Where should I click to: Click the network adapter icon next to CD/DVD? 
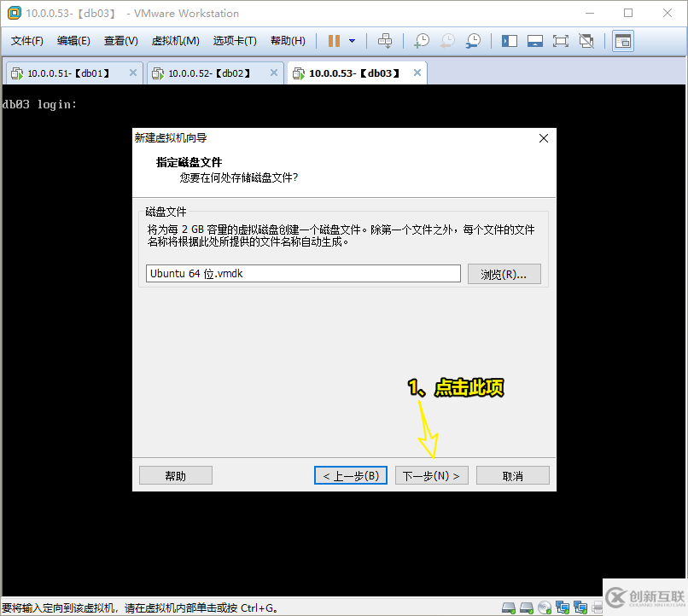click(x=562, y=607)
